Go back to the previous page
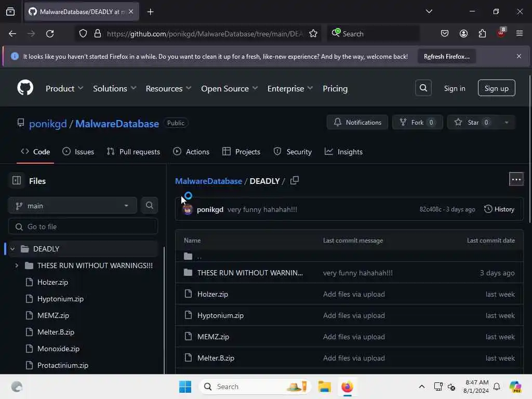The image size is (532, 399). (x=12, y=34)
